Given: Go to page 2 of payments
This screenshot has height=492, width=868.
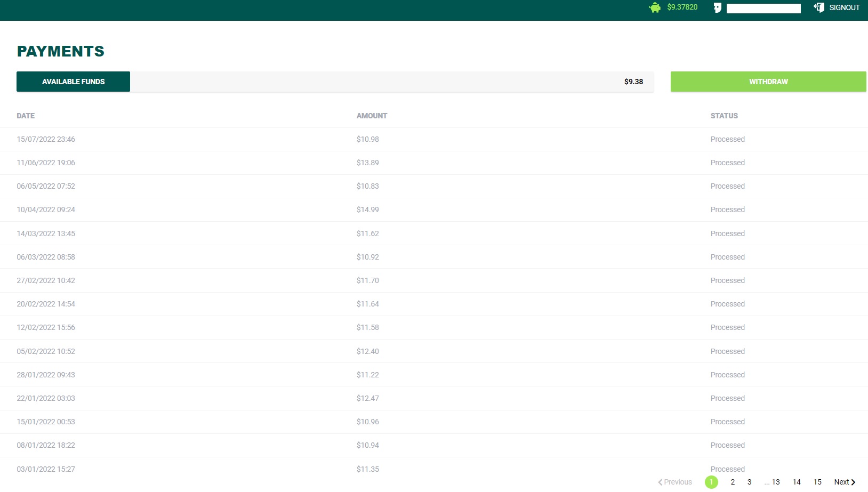Looking at the screenshot, I should (x=733, y=482).
